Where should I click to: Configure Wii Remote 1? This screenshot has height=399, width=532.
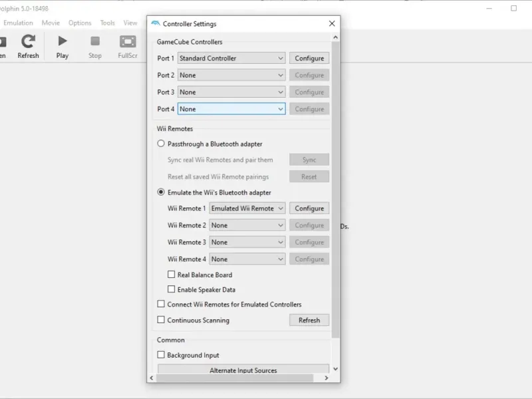click(309, 208)
